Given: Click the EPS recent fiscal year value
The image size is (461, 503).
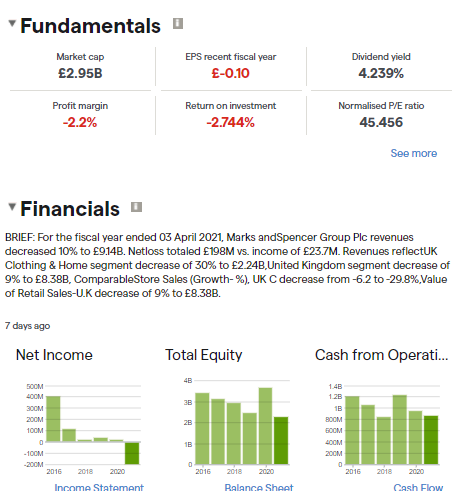Looking at the screenshot, I should 231,73.
